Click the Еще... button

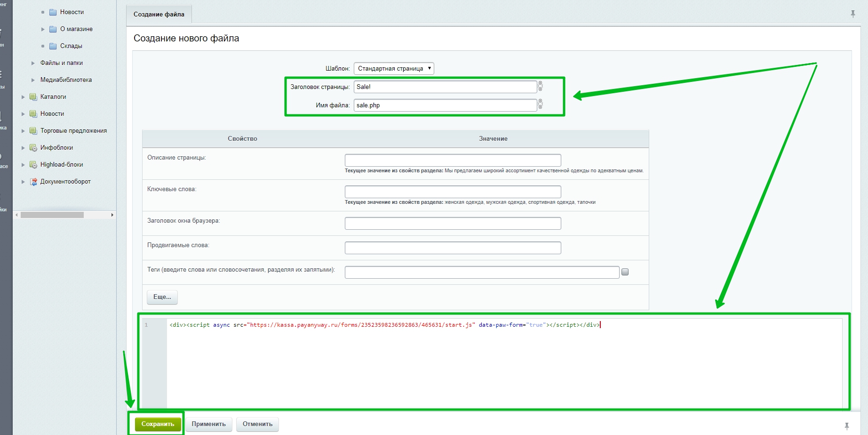click(x=162, y=297)
